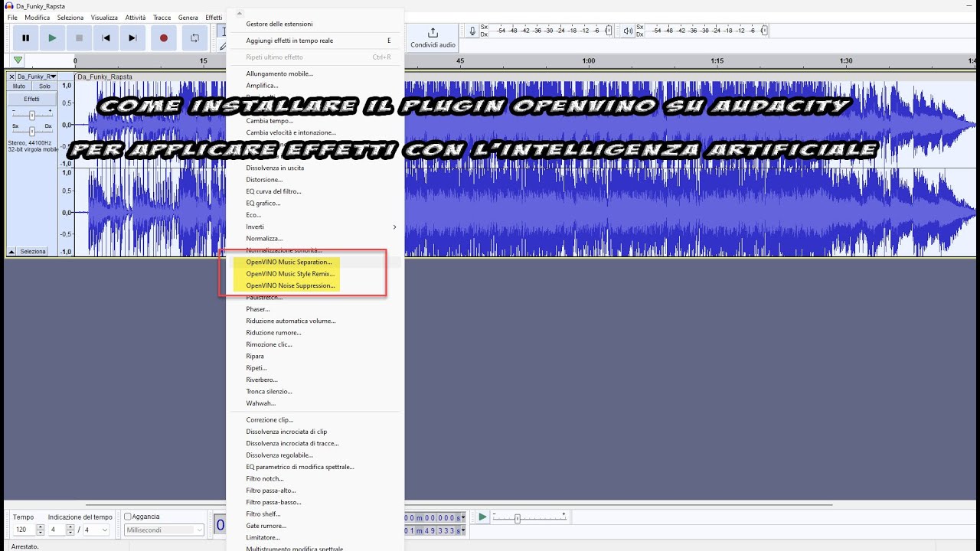
Task: Click the time signature numerator field
Action: [57, 530]
